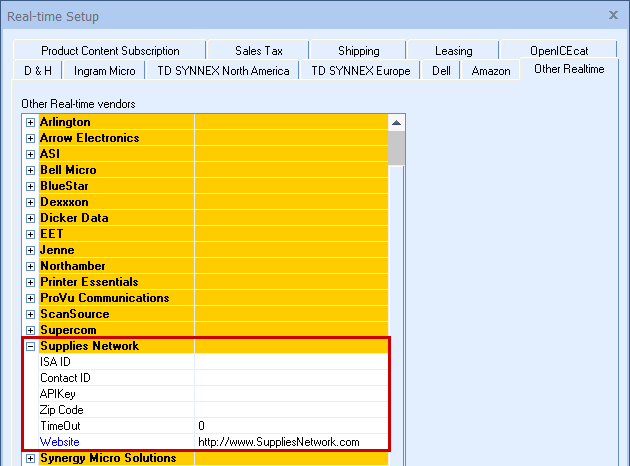Screen dimensions: 630x466
Task: Switch to the Sales Tax tab
Action: point(257,51)
